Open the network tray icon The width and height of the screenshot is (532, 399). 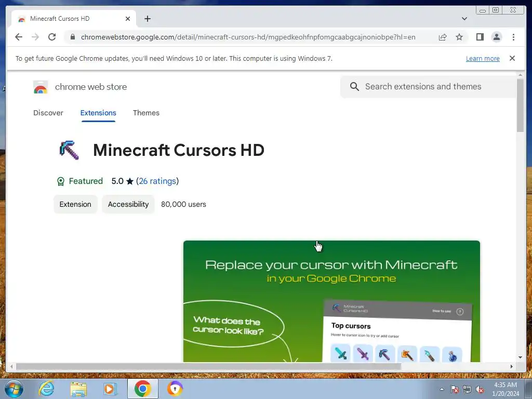point(467,390)
